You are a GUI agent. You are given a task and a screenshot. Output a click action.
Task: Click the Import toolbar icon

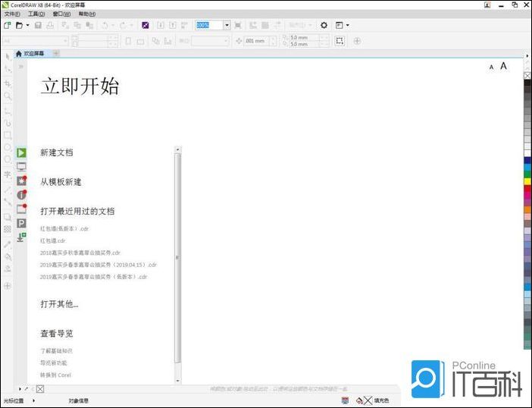(x=161, y=26)
